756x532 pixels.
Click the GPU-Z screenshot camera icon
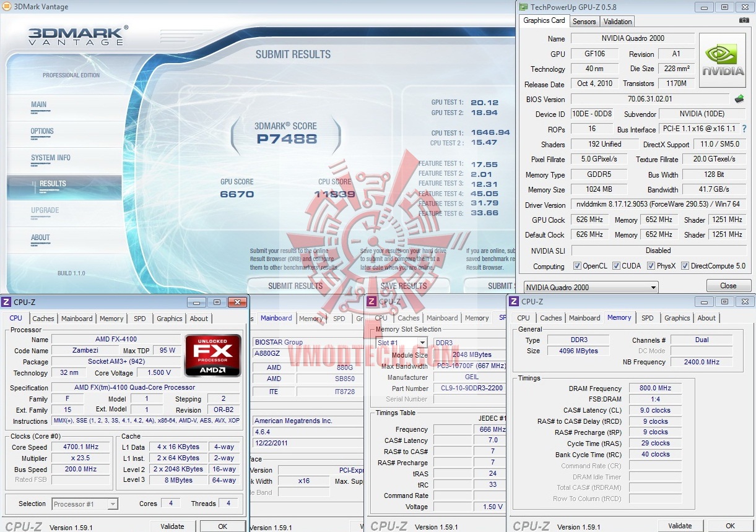[x=744, y=20]
